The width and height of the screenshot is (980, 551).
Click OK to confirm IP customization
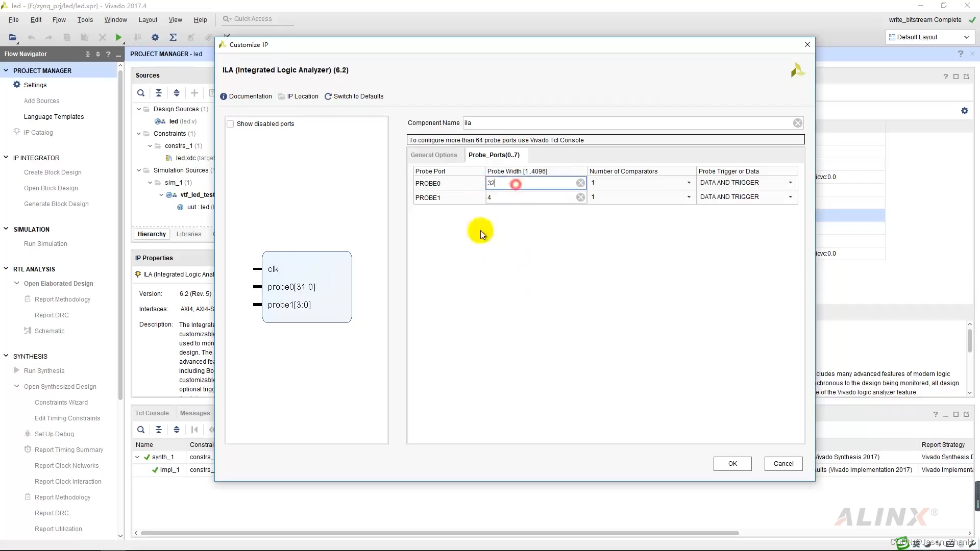732,464
